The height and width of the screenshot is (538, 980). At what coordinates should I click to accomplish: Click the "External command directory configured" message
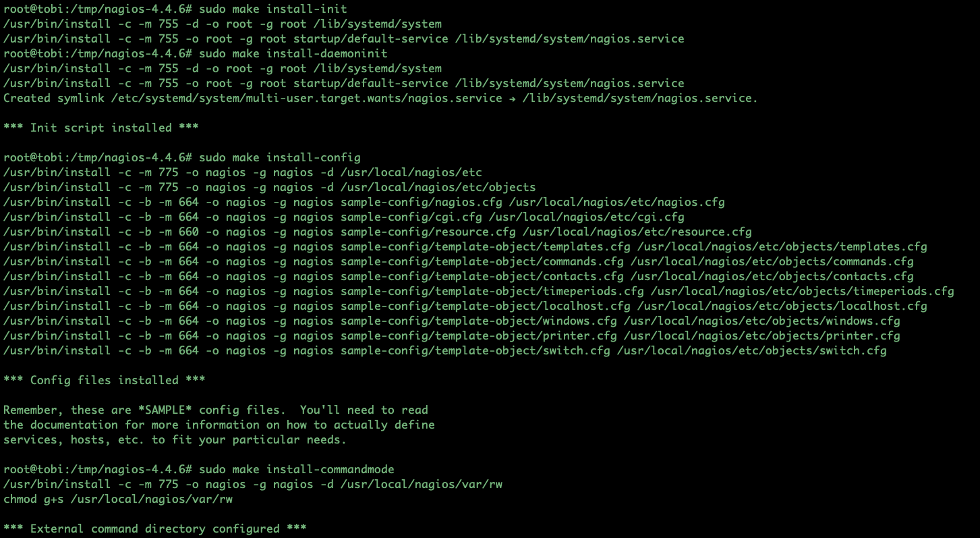coord(155,529)
